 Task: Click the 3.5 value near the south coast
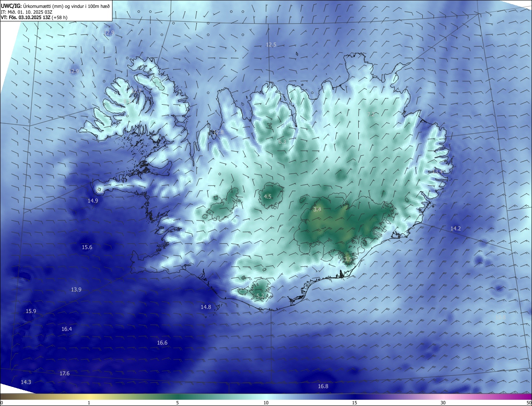tap(348, 259)
